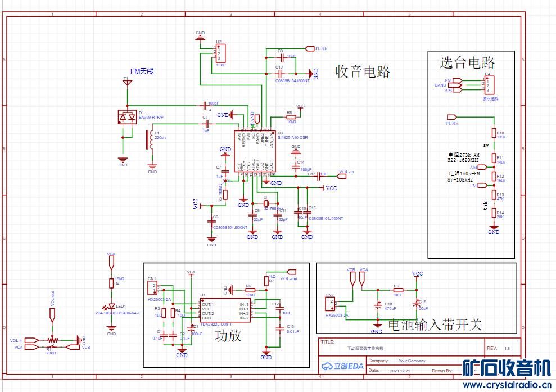Select the L1 220uH inductor
Image resolution: width=556 pixels, height=392 pixels.
tap(148, 140)
